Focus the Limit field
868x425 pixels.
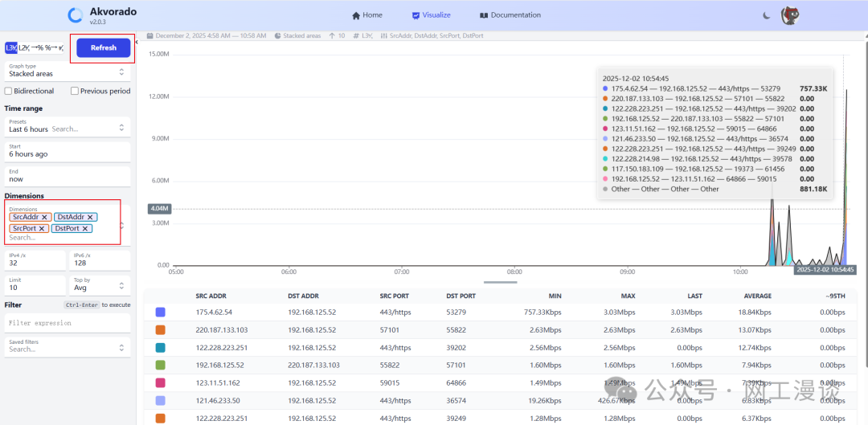tap(35, 285)
